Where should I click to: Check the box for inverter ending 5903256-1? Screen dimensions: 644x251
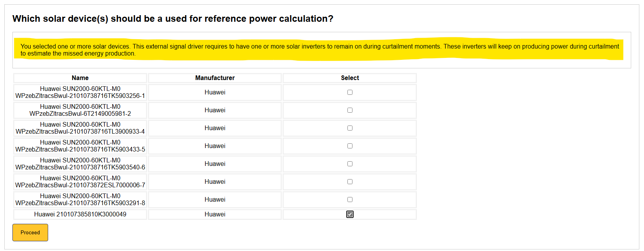point(350,92)
